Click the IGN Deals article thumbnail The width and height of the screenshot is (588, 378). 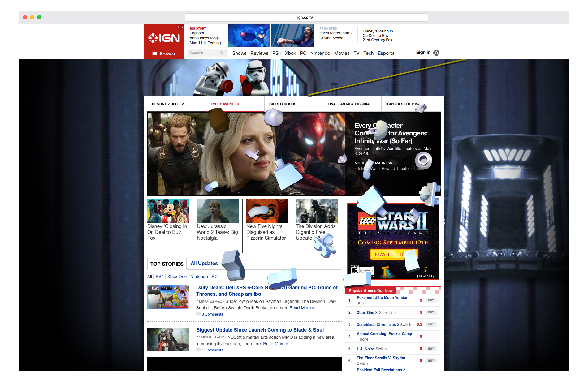coord(168,297)
